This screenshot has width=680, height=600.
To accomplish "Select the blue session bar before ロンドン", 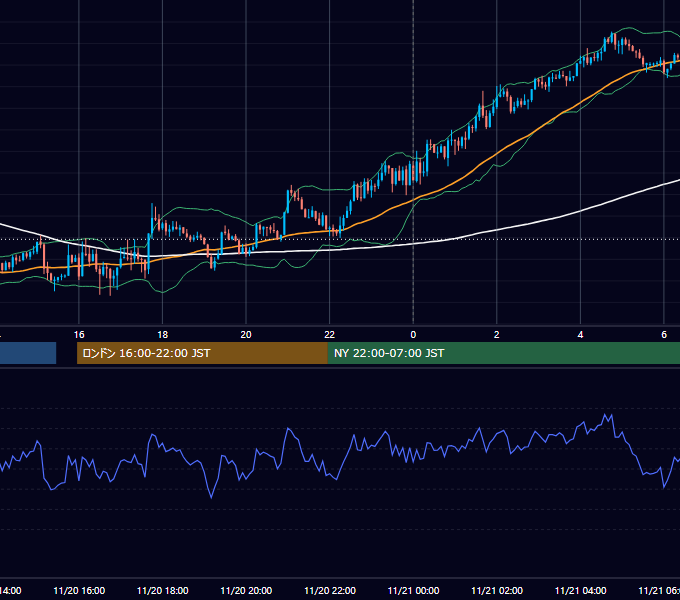I will (x=28, y=353).
